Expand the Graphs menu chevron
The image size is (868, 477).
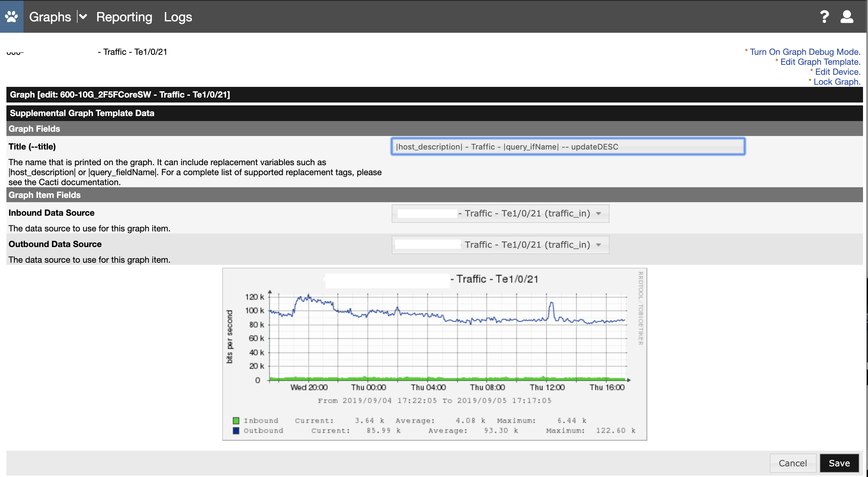pyautogui.click(x=83, y=17)
